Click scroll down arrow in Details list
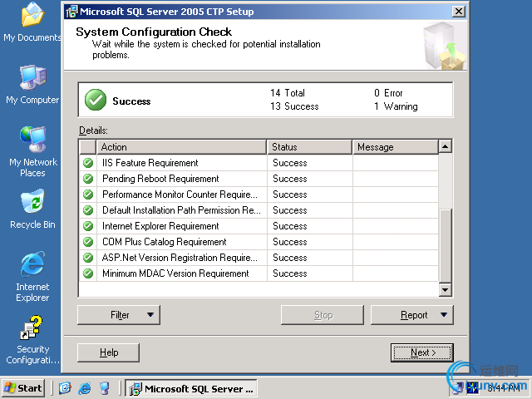This screenshot has width=532, height=399. click(x=446, y=290)
